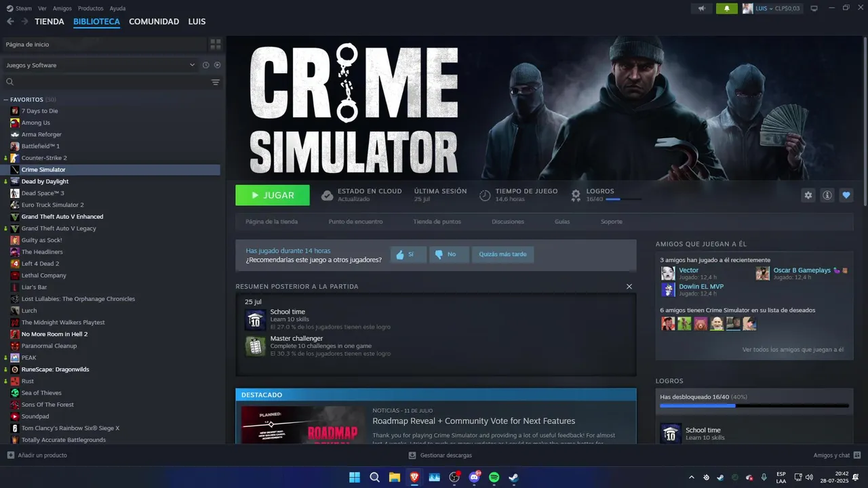Go to the TIENDA tab
The image size is (868, 488).
[50, 22]
